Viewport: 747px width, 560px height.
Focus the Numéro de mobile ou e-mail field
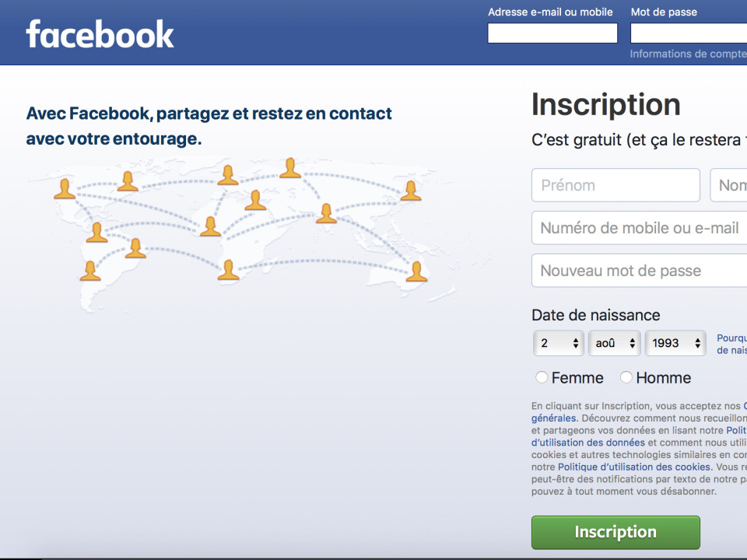pos(640,228)
